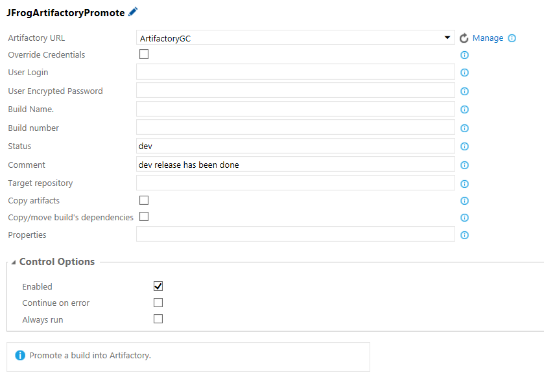The width and height of the screenshot is (544, 392).
Task: Refresh the Artifactory URL connections list
Action: click(x=464, y=38)
